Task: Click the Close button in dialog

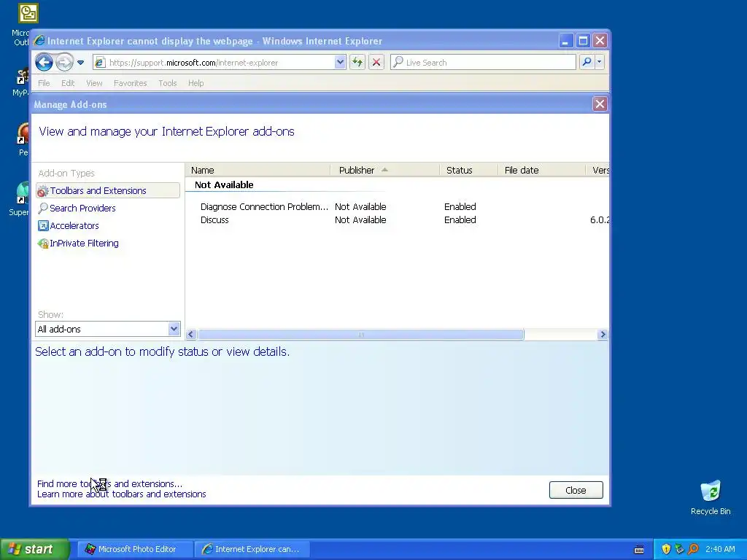Action: [x=576, y=490]
